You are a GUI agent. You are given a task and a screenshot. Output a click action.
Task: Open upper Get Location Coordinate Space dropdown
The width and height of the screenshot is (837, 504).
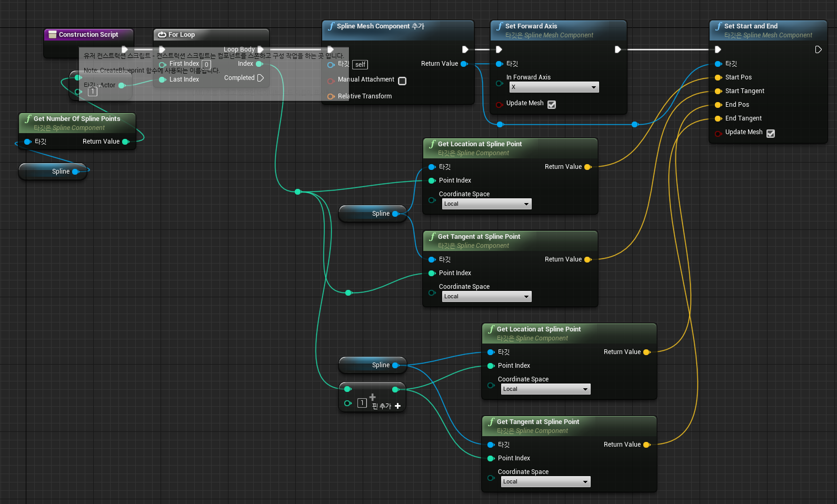pyautogui.click(x=486, y=204)
